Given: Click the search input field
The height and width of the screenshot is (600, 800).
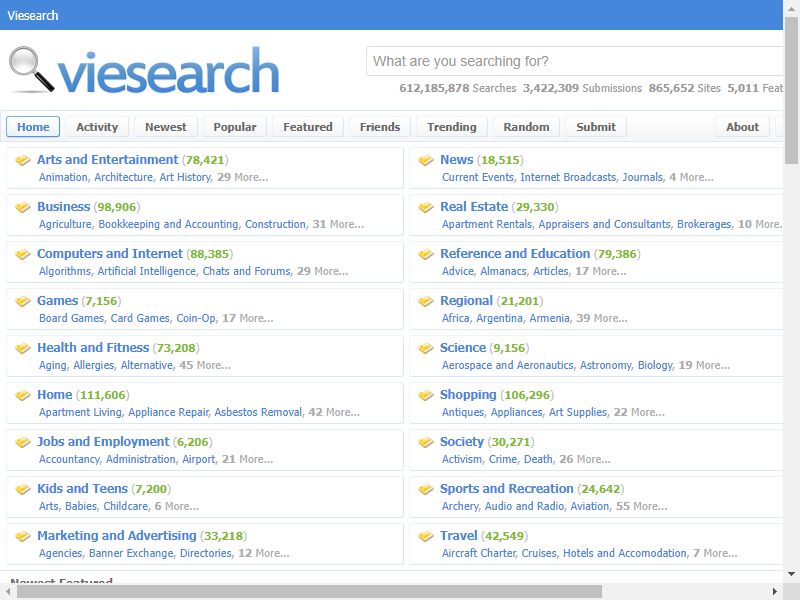Looking at the screenshot, I should tap(574, 61).
